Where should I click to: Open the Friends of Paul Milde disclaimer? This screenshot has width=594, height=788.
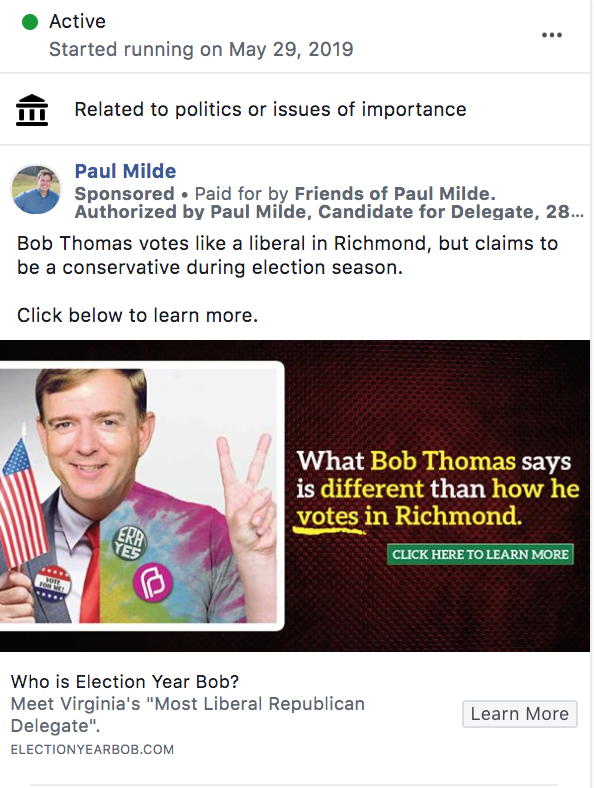coord(395,193)
